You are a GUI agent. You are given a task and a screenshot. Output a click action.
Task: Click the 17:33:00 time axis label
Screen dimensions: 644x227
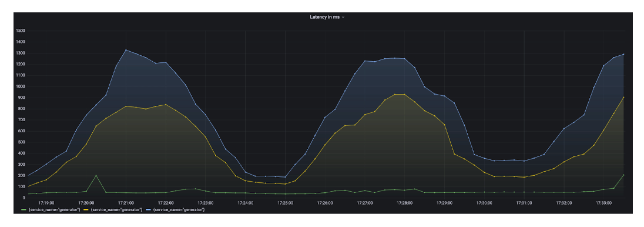pos(603,203)
